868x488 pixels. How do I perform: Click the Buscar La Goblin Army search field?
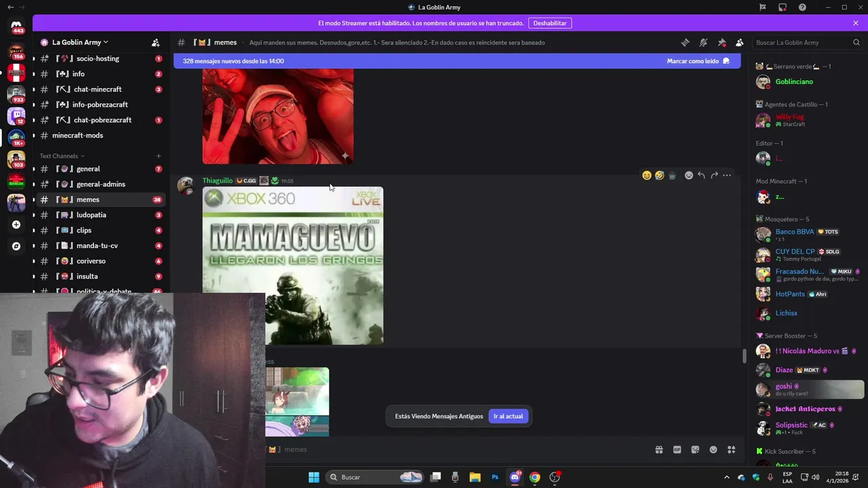coord(807,42)
